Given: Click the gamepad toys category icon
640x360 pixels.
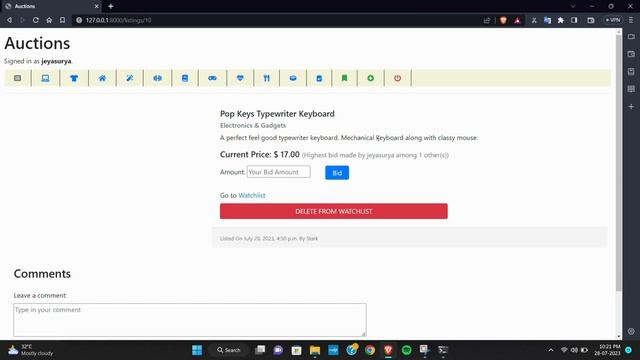Looking at the screenshot, I should (212, 78).
